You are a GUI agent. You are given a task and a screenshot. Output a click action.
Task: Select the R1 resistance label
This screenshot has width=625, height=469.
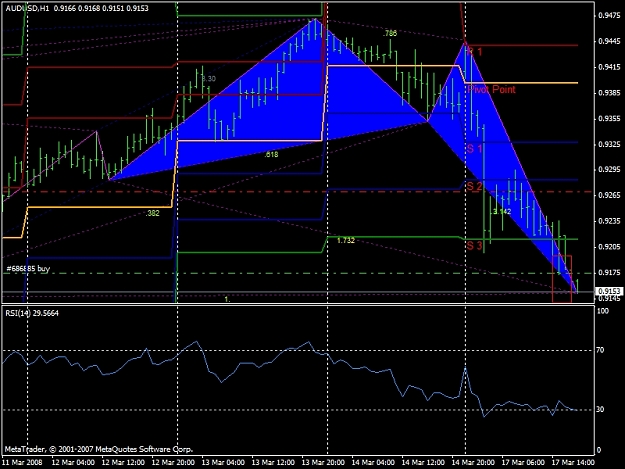pyautogui.click(x=475, y=51)
